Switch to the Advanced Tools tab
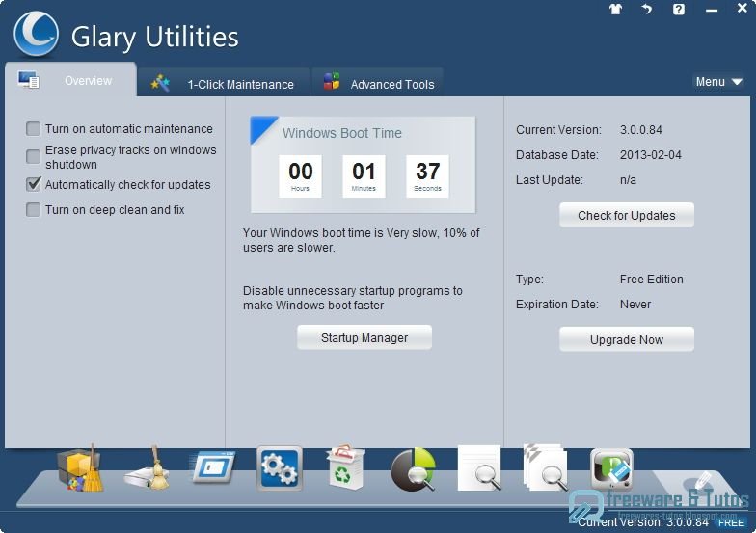The width and height of the screenshot is (756, 533). (x=378, y=83)
